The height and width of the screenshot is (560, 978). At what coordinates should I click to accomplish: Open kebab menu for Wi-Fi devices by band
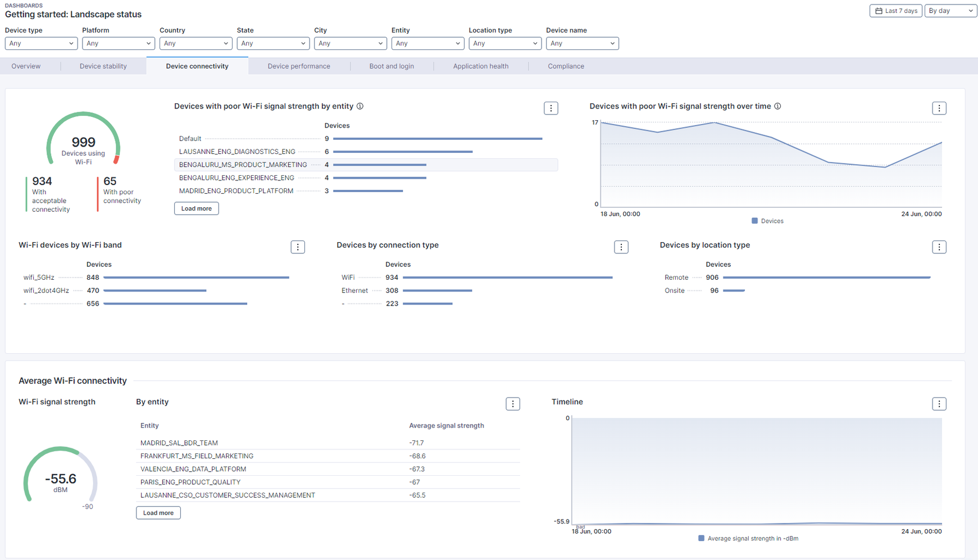(x=297, y=247)
